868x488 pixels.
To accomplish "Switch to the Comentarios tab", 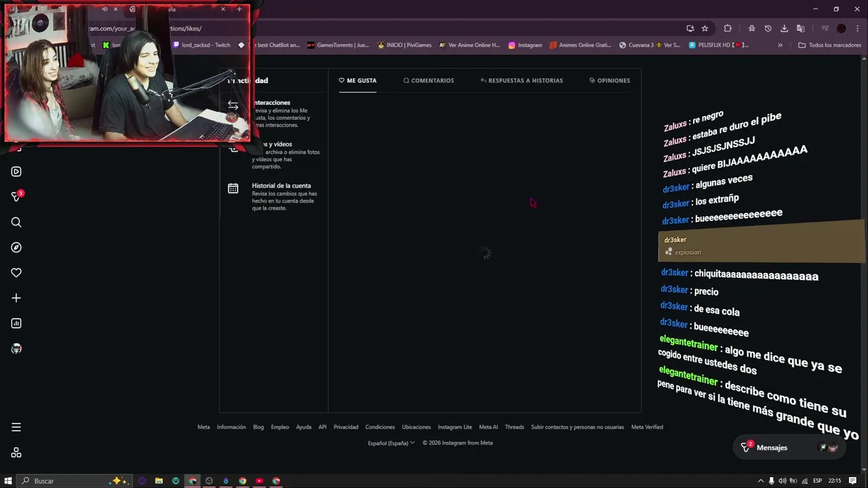I will (429, 80).
